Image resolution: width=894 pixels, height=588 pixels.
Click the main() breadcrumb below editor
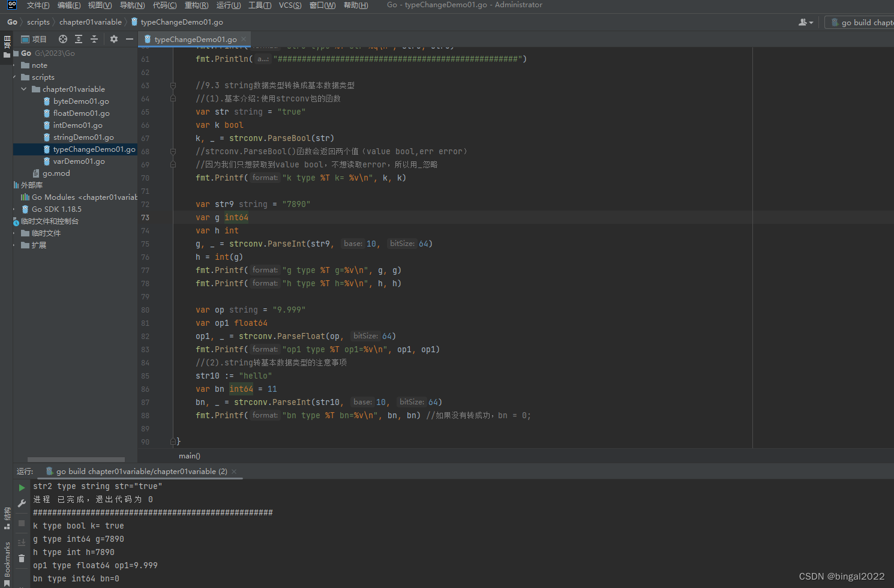click(190, 456)
